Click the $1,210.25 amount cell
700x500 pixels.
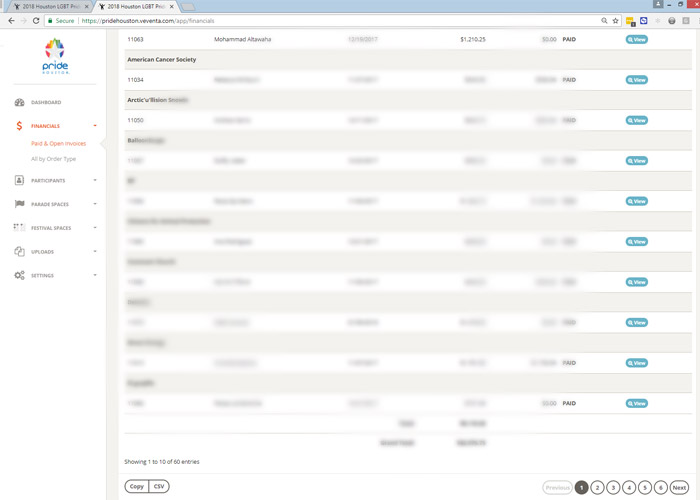click(x=473, y=39)
